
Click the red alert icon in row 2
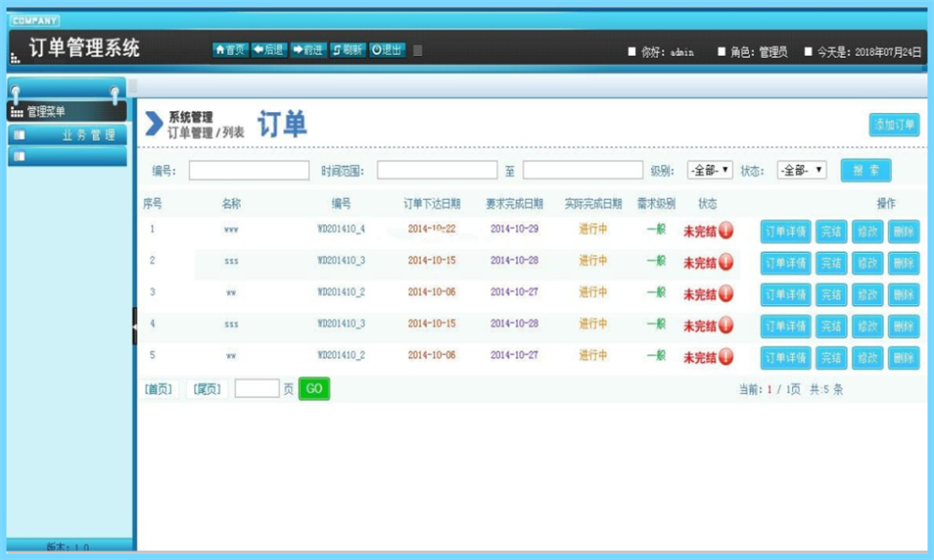[726, 262]
